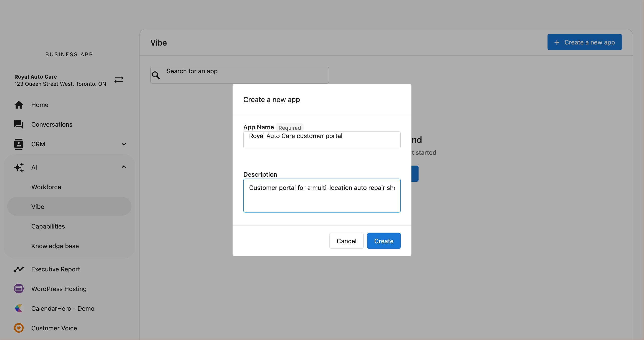Click Create to submit the new app
Image resolution: width=644 pixels, height=340 pixels.
(384, 241)
